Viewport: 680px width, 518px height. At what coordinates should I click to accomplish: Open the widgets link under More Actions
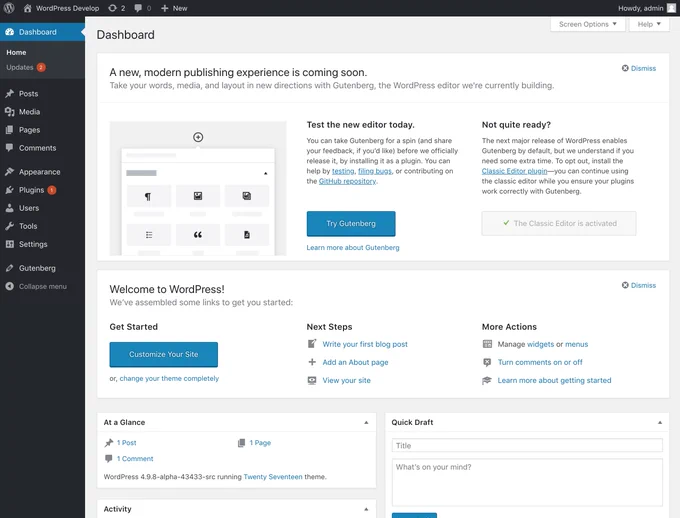pyautogui.click(x=540, y=344)
